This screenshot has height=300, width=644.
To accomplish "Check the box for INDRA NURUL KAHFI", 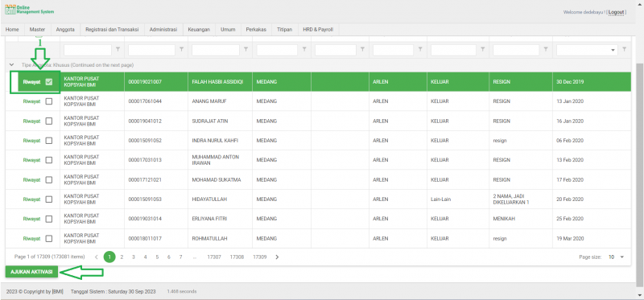I will (49, 141).
